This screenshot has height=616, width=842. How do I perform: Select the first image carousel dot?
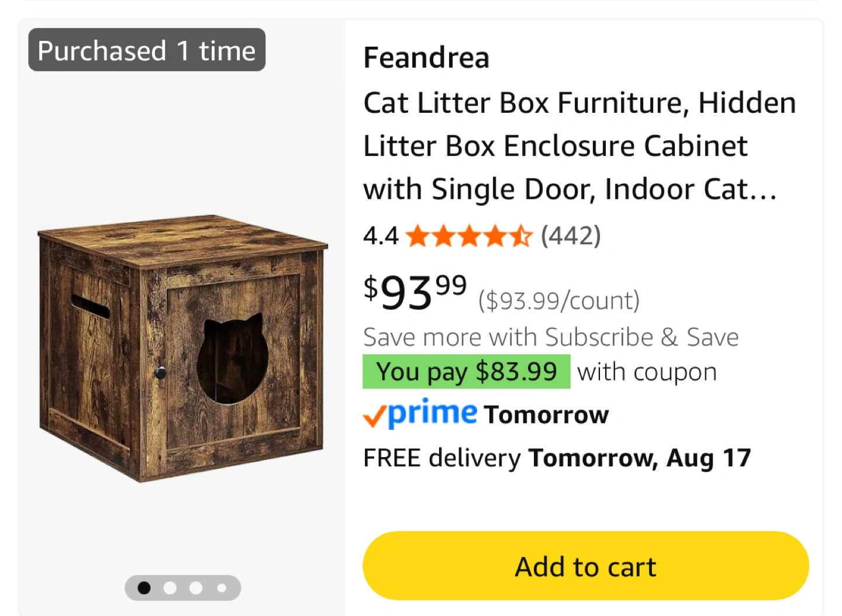(144, 588)
